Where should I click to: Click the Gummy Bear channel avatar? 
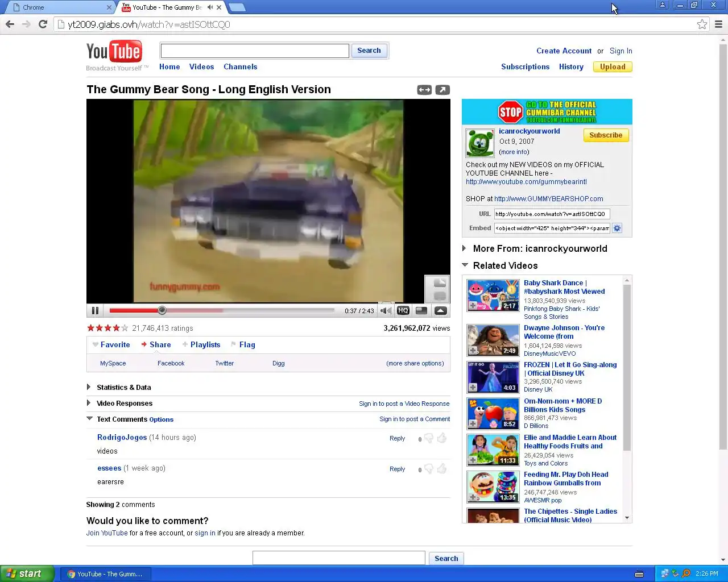tap(480, 143)
